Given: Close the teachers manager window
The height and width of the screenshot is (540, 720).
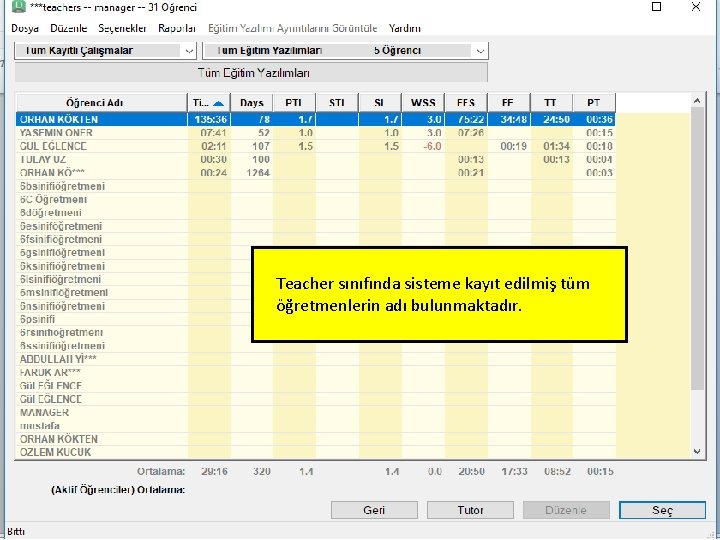Looking at the screenshot, I should [696, 7].
